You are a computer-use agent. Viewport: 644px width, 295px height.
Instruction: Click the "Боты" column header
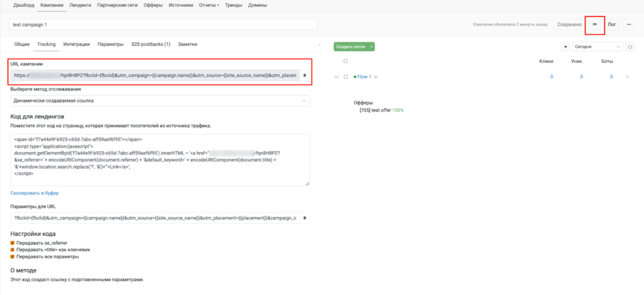pyautogui.click(x=607, y=61)
